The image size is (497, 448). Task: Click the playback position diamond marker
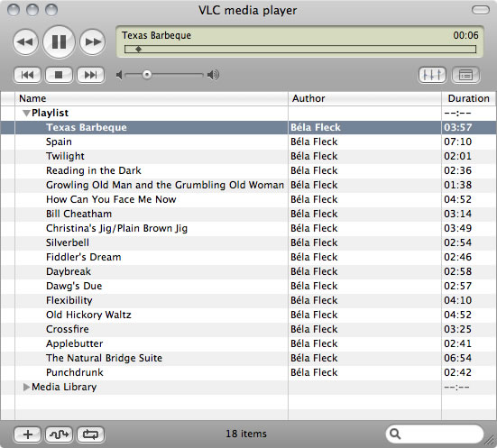pyautogui.click(x=138, y=49)
